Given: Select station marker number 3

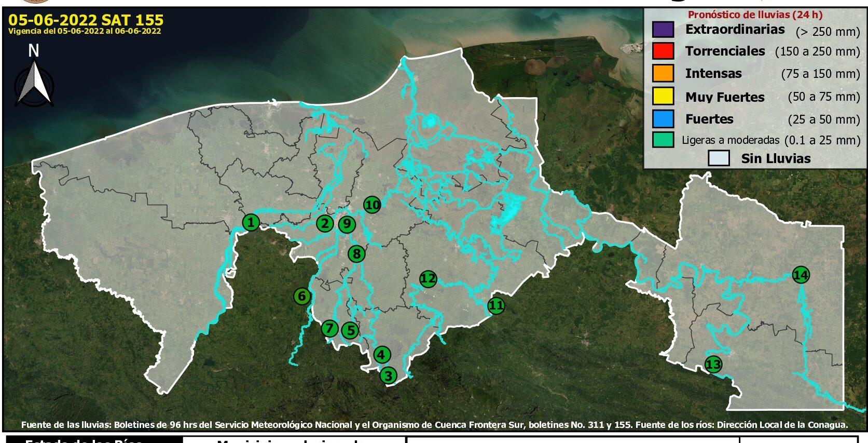Looking at the screenshot, I should [388, 375].
